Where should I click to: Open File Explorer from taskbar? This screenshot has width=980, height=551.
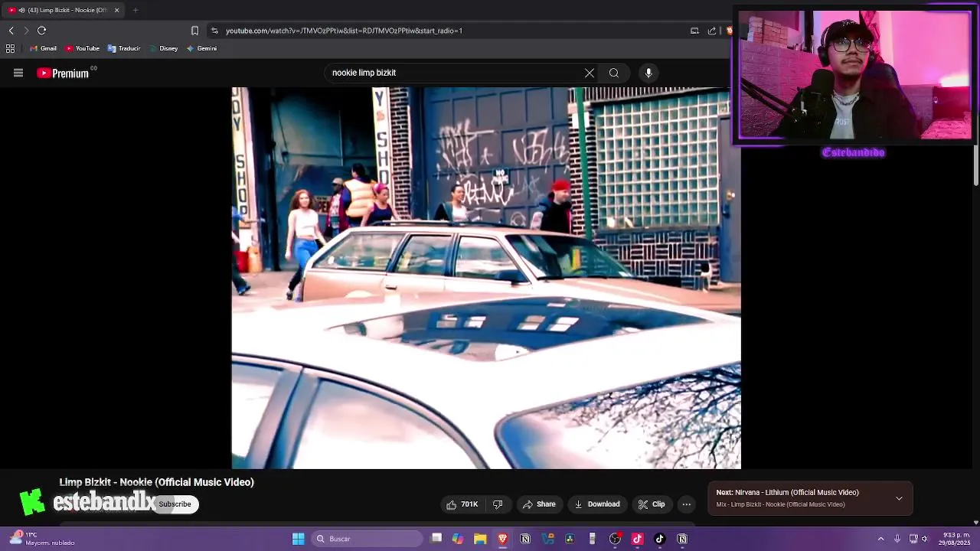pos(480,539)
